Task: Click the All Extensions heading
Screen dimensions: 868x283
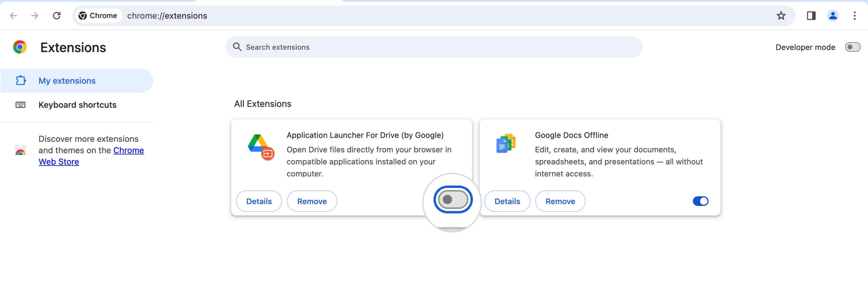Action: point(263,104)
